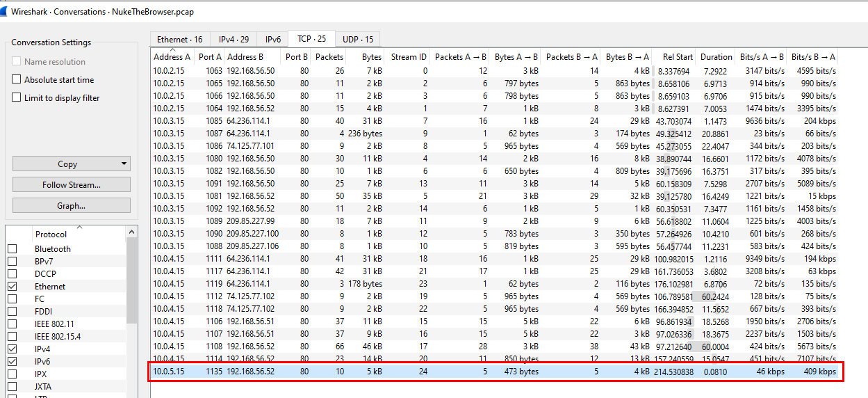Switch to the Ethernet · 16 tab
This screenshot has height=398, width=868.
coord(179,40)
